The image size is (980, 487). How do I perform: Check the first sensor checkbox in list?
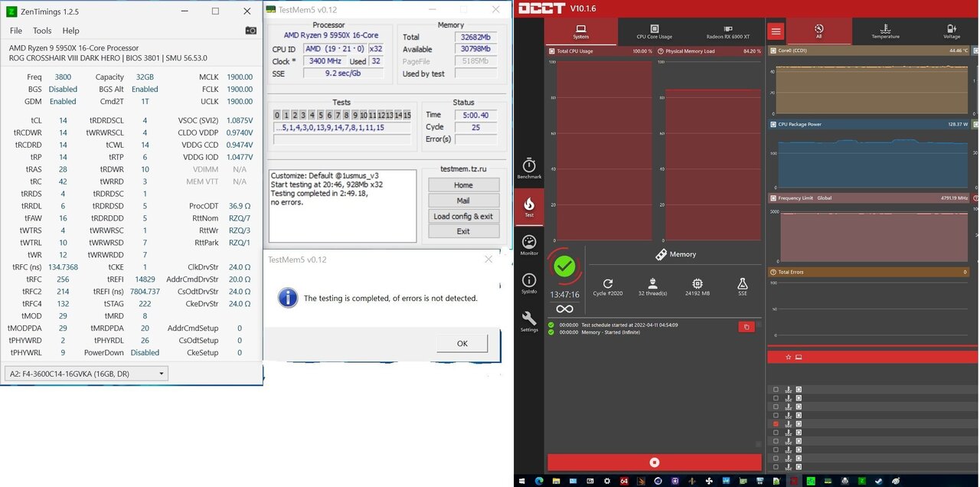[776, 389]
